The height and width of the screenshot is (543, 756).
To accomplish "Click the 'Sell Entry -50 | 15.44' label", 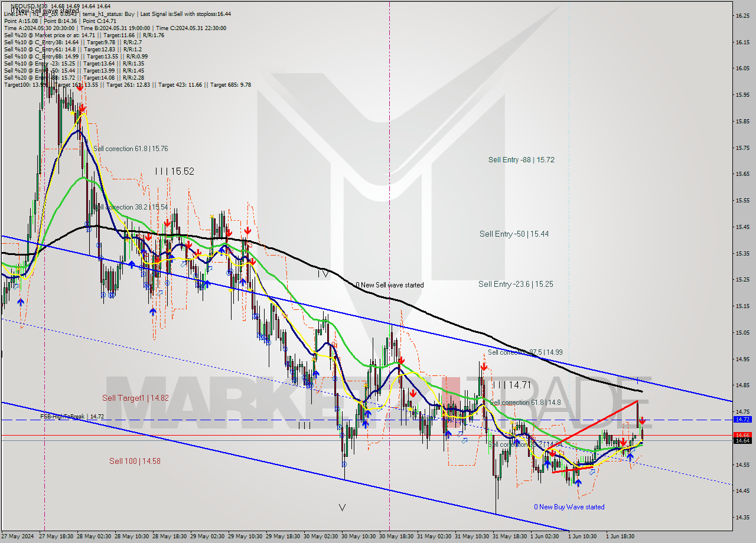I will [x=514, y=234].
